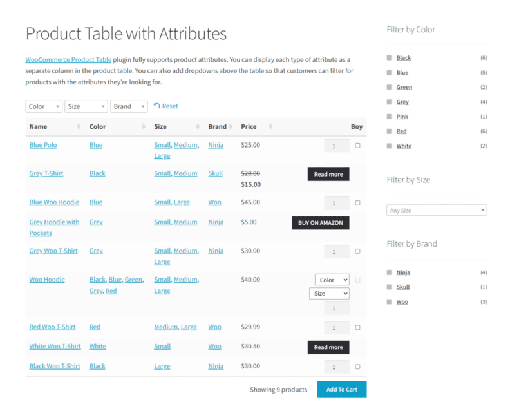Open the Brand filter dropdown above the table
The image size is (528, 420).
[129, 106]
